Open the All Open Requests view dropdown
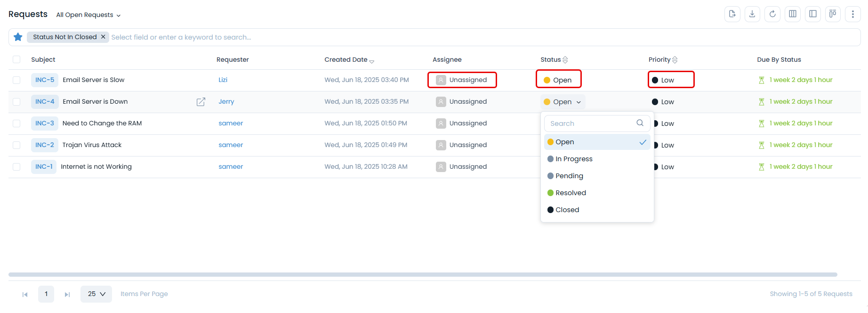Image resolution: width=868 pixels, height=313 pixels. click(88, 15)
